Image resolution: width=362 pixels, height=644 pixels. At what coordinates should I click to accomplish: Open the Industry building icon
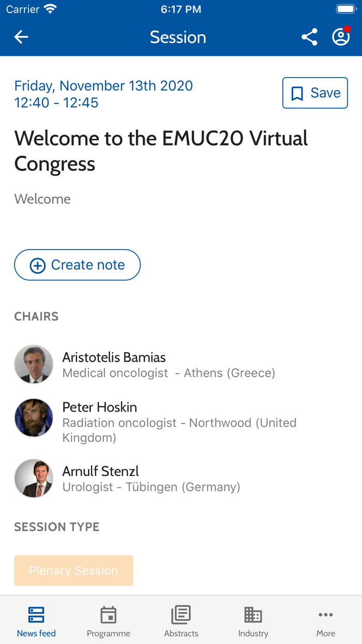(253, 614)
